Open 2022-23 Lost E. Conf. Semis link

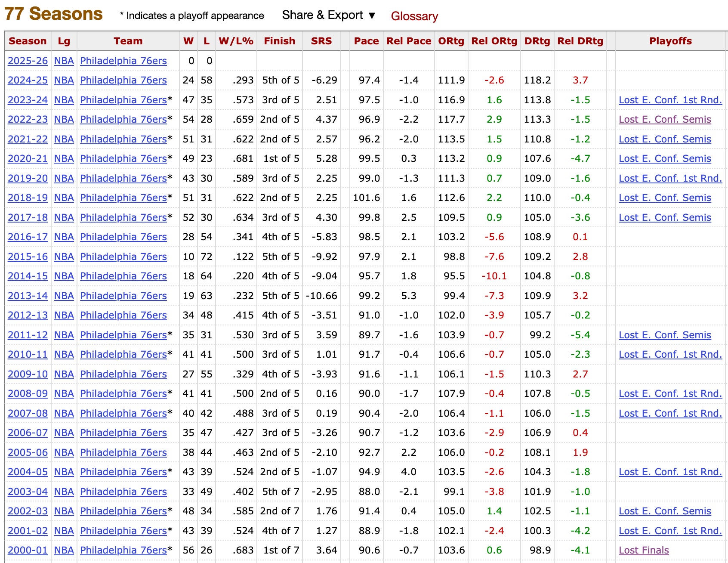tap(665, 120)
